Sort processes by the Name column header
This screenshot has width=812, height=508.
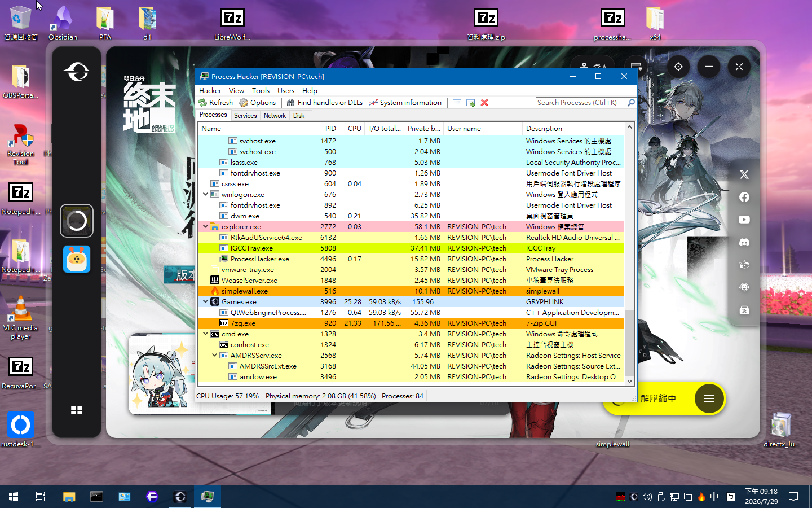[254, 129]
